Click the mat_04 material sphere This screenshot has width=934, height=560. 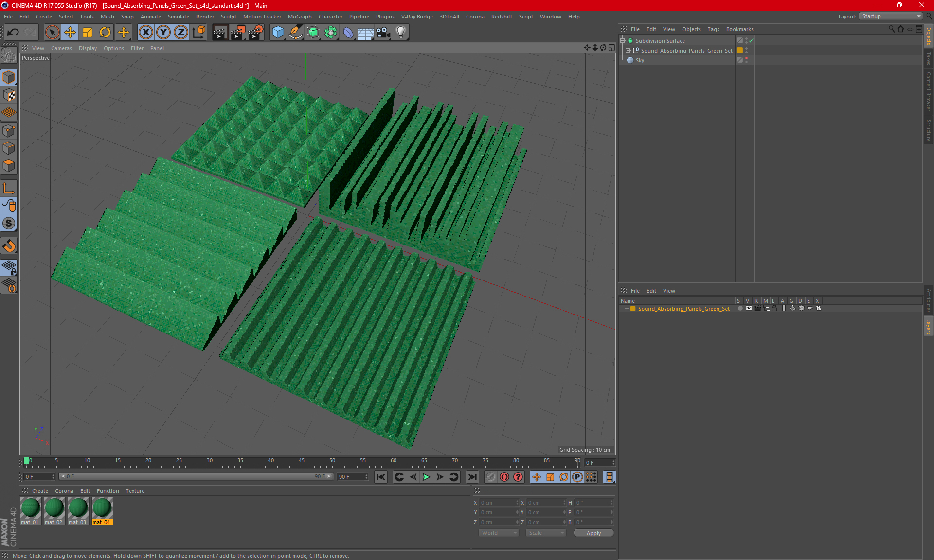pyautogui.click(x=102, y=508)
